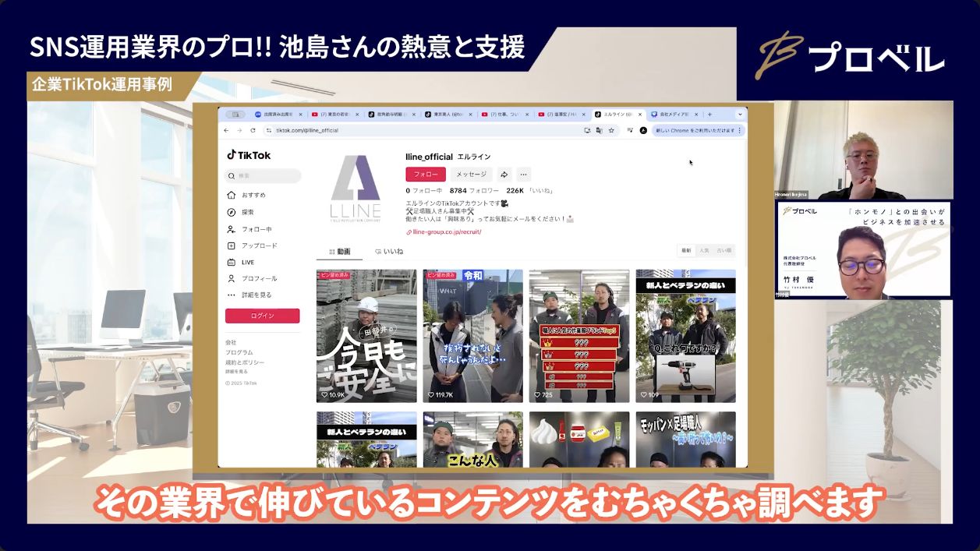The width and height of the screenshot is (980, 551).
Task: Click the 226K いいね count
Action: tap(530, 190)
